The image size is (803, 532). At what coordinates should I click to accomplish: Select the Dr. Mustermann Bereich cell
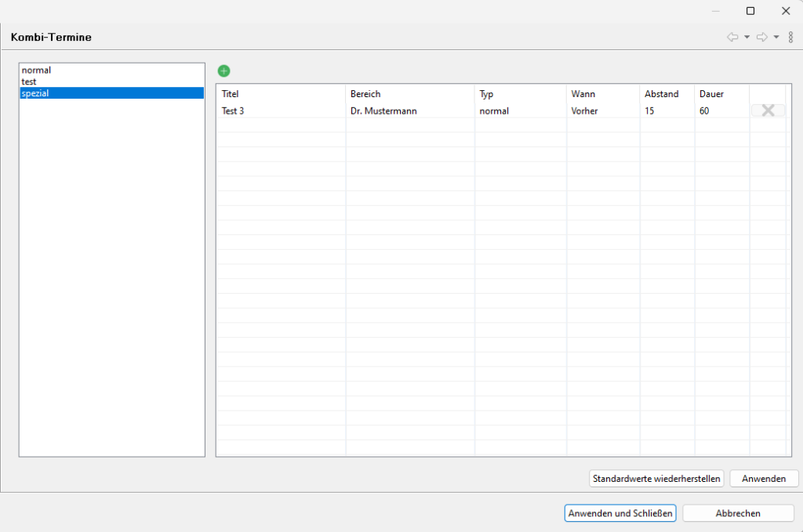click(383, 111)
